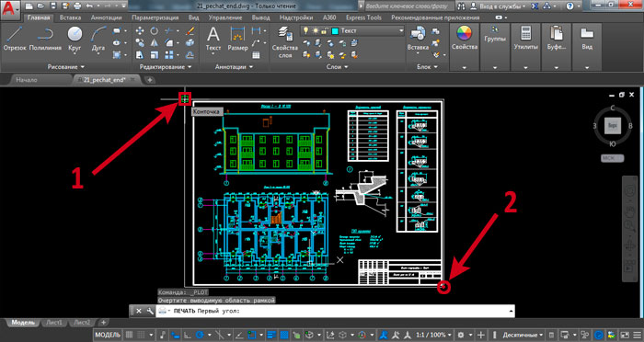
Task: Expand the Слои panel
Action: pyautogui.click(x=337, y=66)
